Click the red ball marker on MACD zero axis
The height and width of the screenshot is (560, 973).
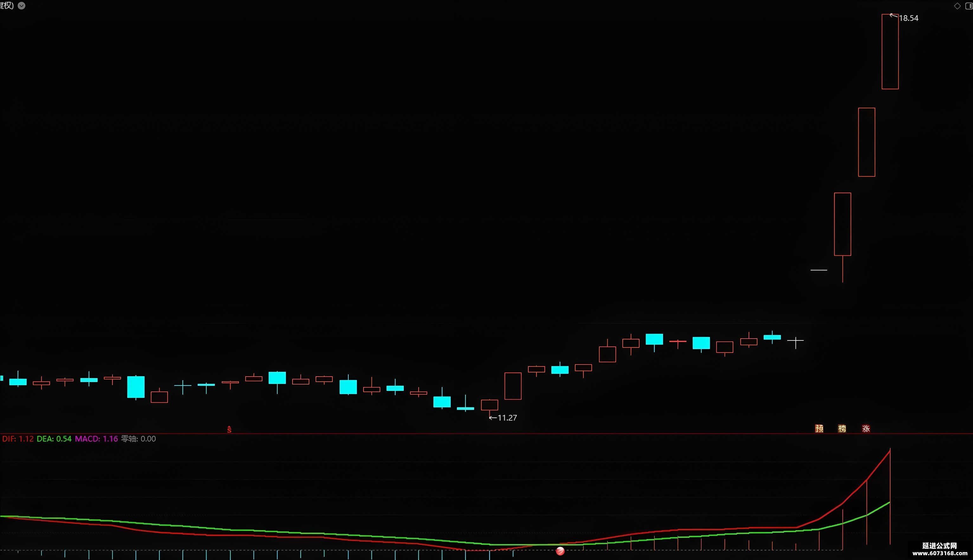[560, 551]
